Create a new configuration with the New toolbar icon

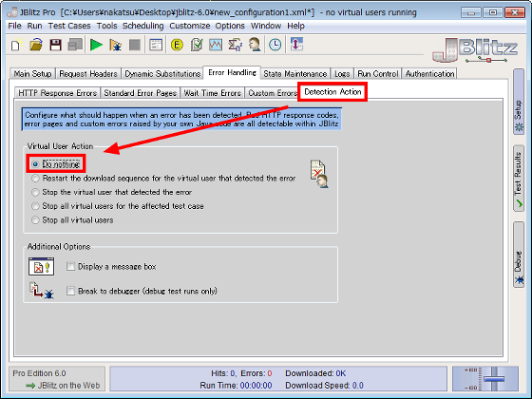click(x=16, y=45)
